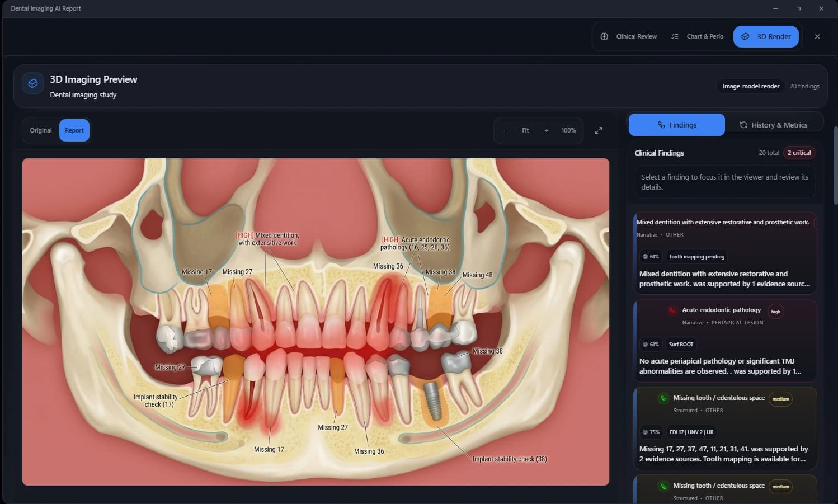Click the Missing 48 annotation label

click(477, 275)
